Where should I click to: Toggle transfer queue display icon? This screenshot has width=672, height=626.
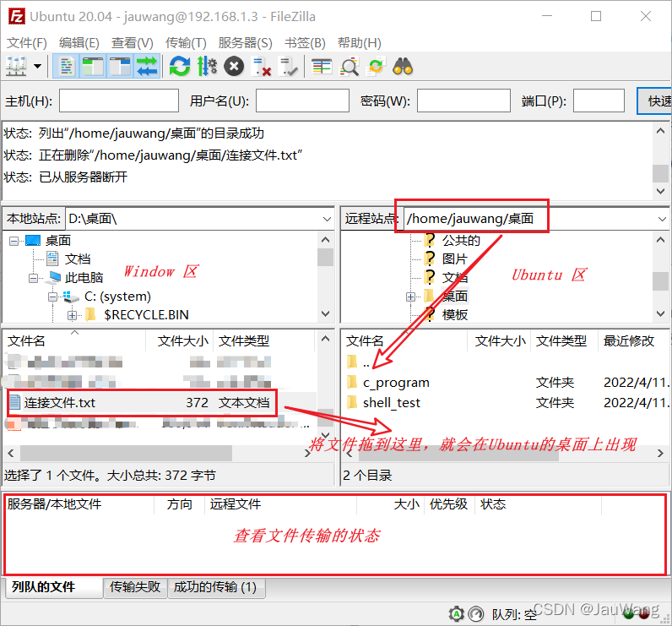(147, 67)
